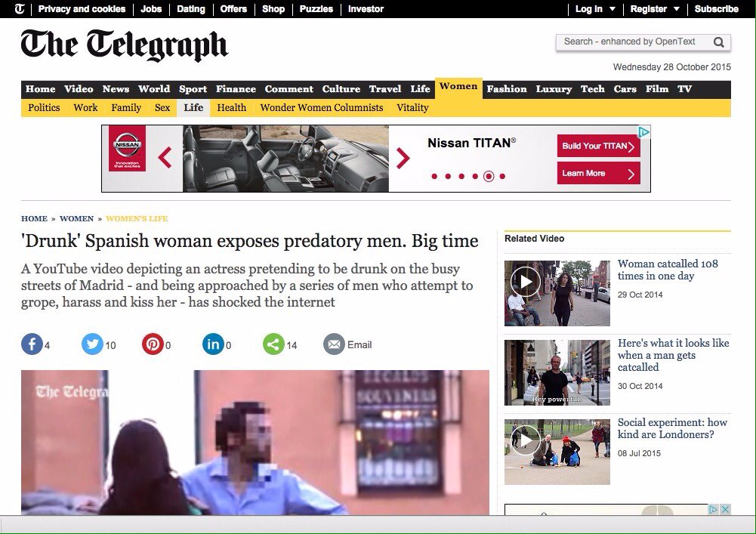Click The Telegraph masthead logo
The width and height of the screenshot is (756, 534).
point(125,45)
